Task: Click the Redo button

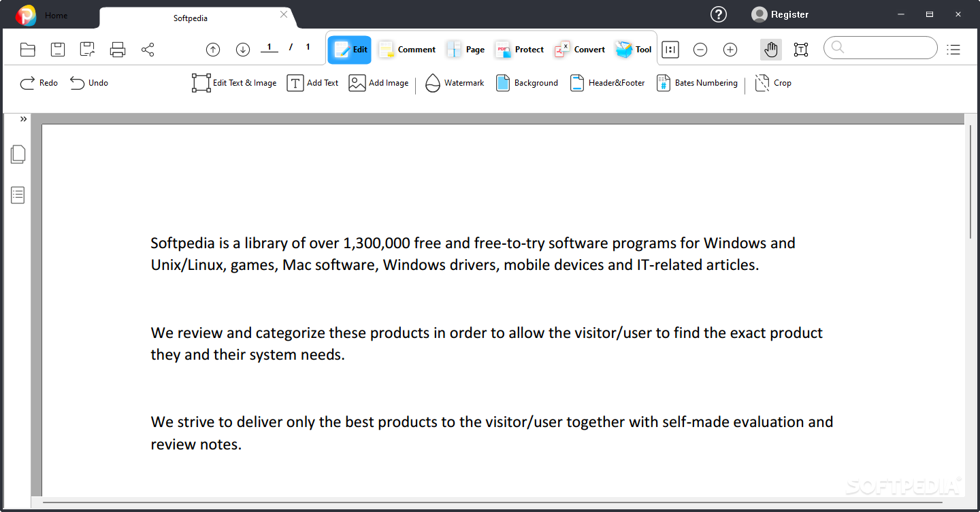Action: coord(39,83)
